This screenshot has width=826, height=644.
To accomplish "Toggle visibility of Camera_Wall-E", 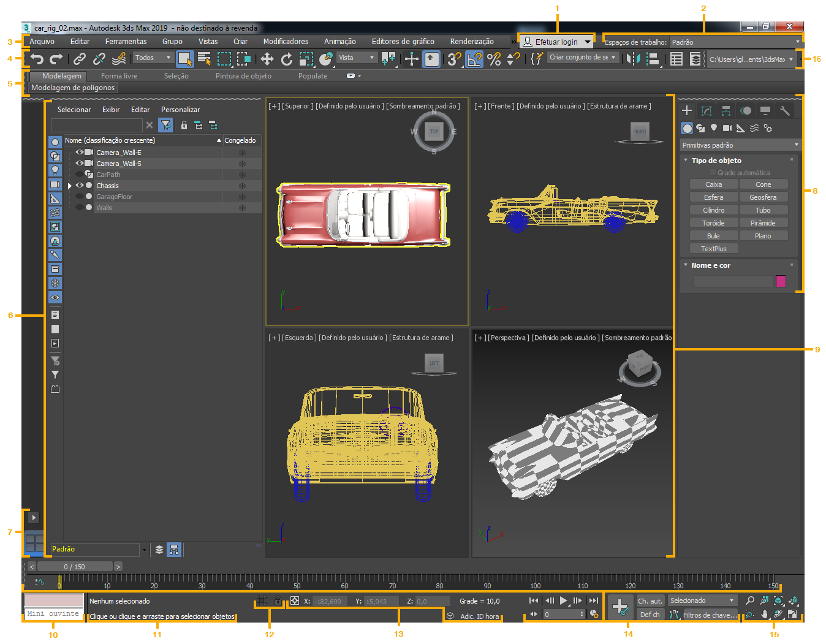I will click(80, 153).
